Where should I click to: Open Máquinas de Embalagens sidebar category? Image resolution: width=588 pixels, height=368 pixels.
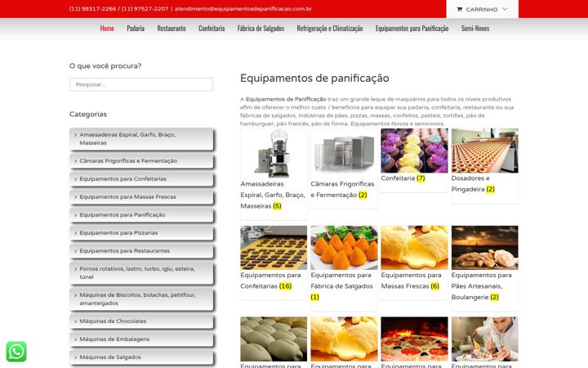pos(141,339)
